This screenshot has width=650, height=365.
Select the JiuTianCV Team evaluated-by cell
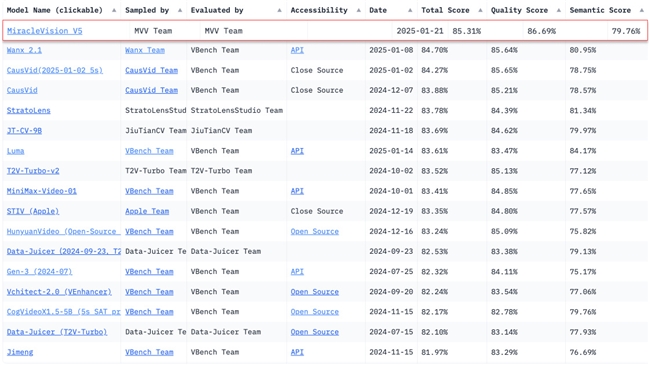(221, 131)
